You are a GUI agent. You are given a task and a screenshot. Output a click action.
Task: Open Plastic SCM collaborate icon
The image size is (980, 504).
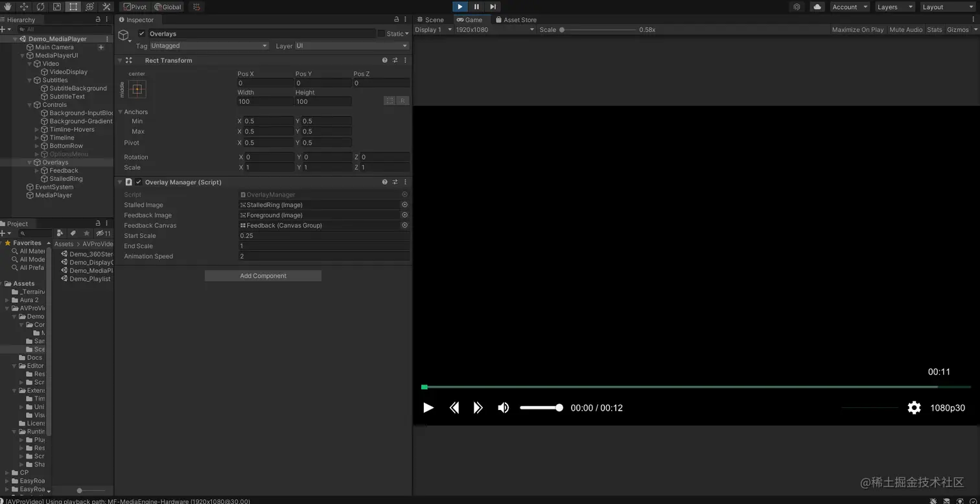[x=797, y=6]
